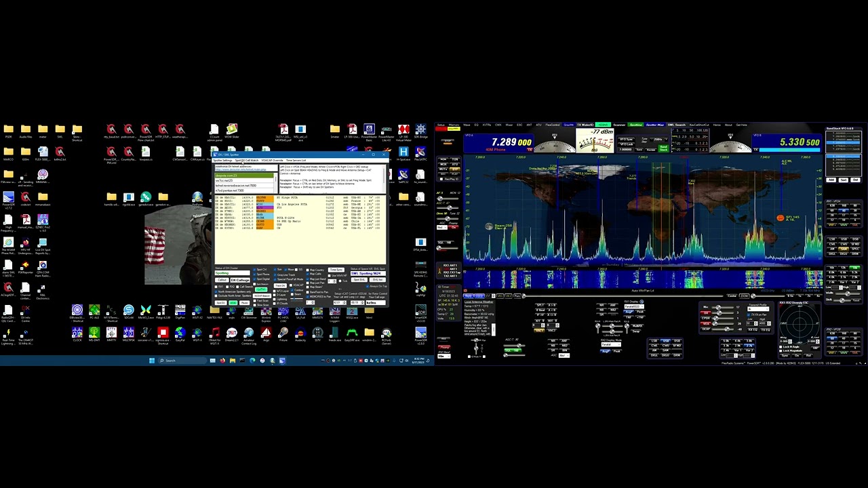Select dxspots.com:23 telnet address

click(x=244, y=176)
